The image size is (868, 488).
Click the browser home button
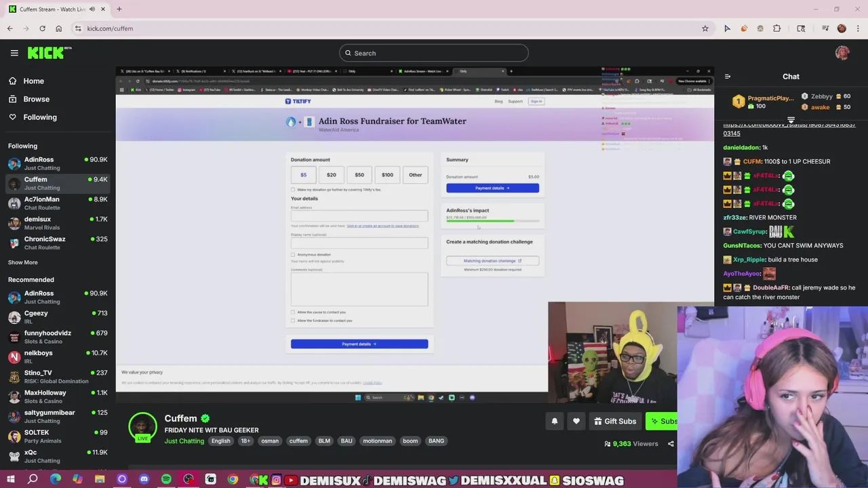[x=58, y=28]
